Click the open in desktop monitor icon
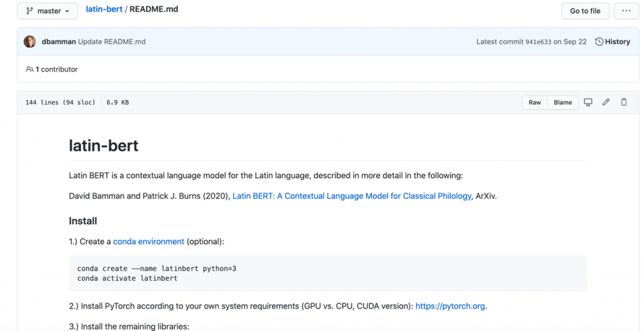This screenshot has width=644, height=331. [588, 103]
